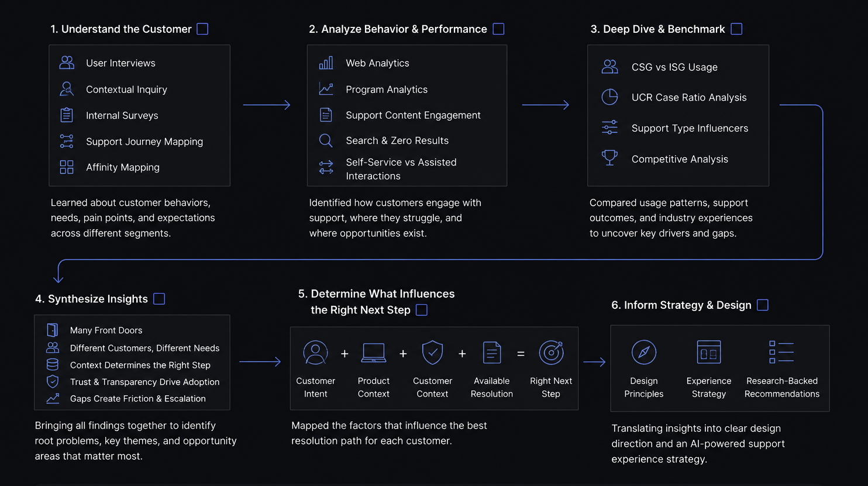868x486 pixels.
Task: Tick the Inform Strategy & Design checkbox
Action: pos(763,305)
